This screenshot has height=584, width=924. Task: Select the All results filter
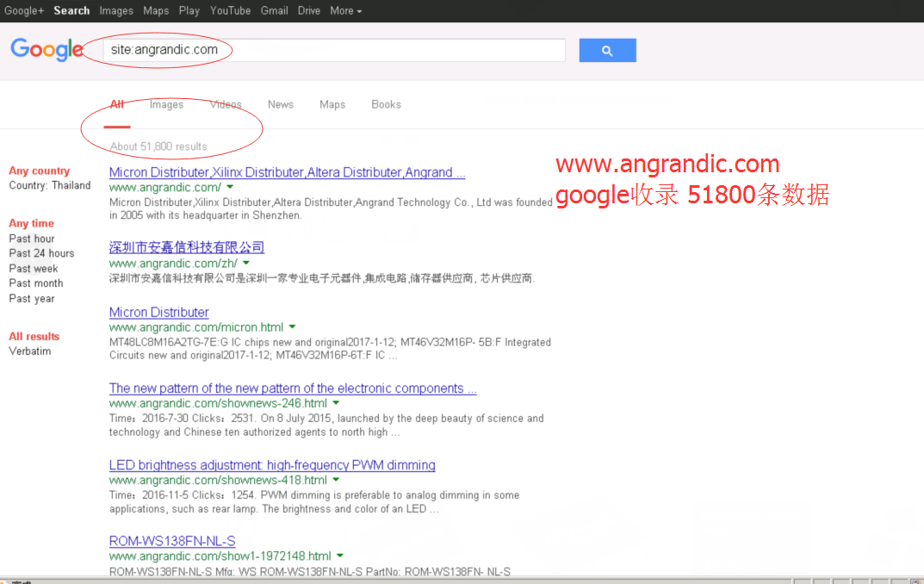(34, 337)
